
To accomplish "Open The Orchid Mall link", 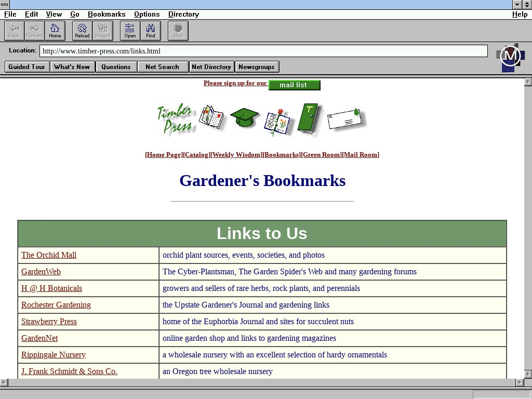I will click(49, 255).
